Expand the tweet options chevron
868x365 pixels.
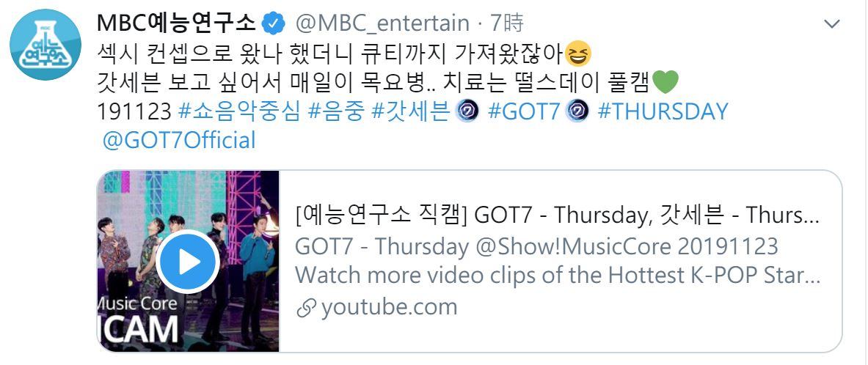point(832,24)
